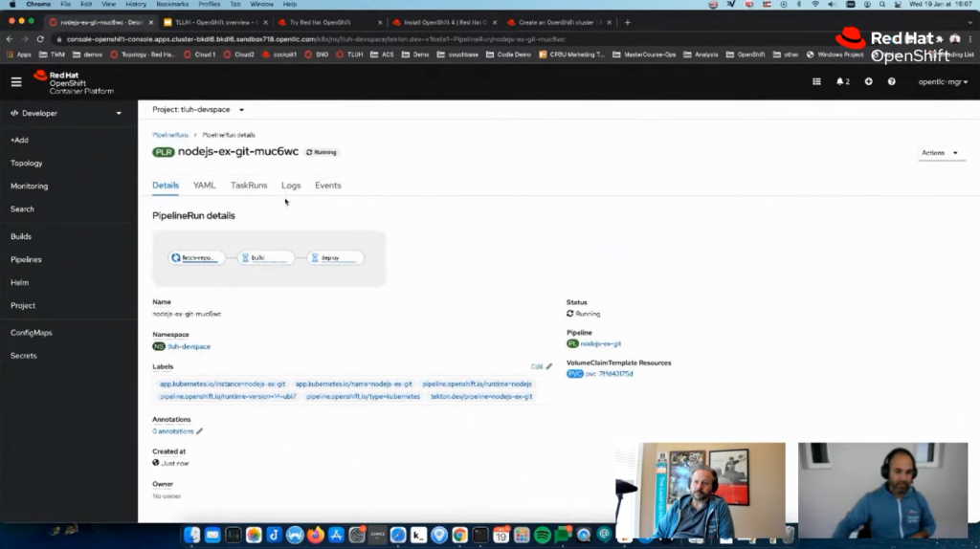Open the pvc-7ffd43175d volume claim link

[x=609, y=374]
